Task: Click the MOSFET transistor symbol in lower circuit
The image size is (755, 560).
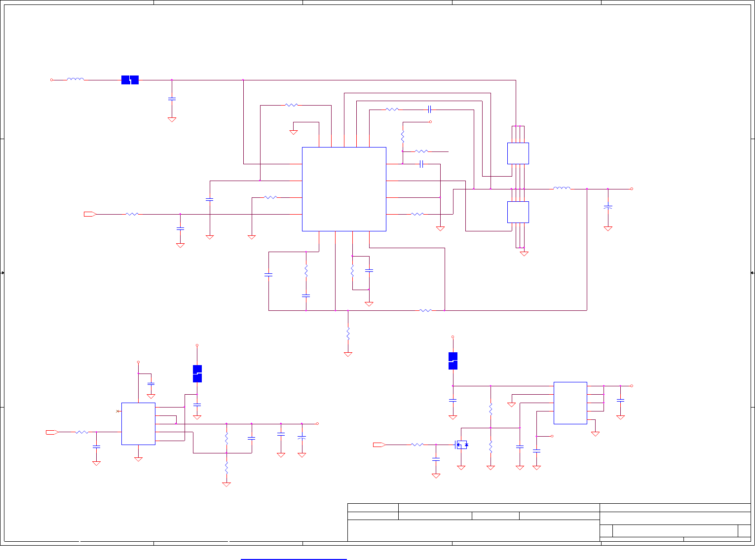Action: pos(461,445)
